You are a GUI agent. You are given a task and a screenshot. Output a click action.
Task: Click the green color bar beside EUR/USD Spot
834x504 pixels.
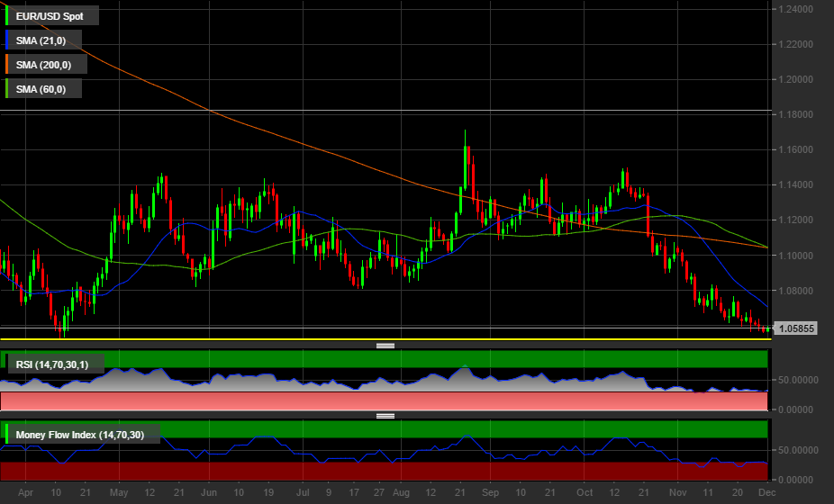(x=7, y=16)
